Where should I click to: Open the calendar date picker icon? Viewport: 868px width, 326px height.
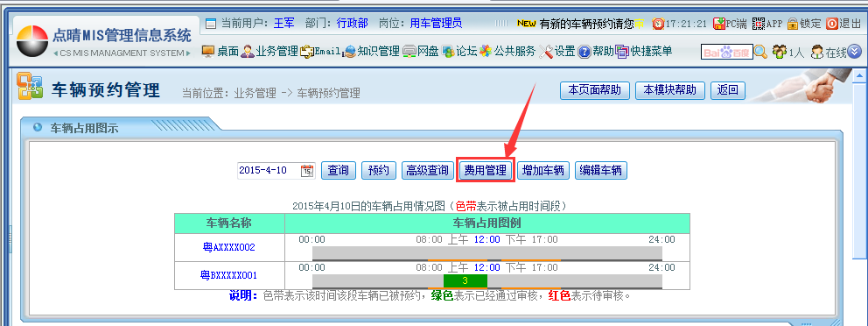tap(307, 171)
